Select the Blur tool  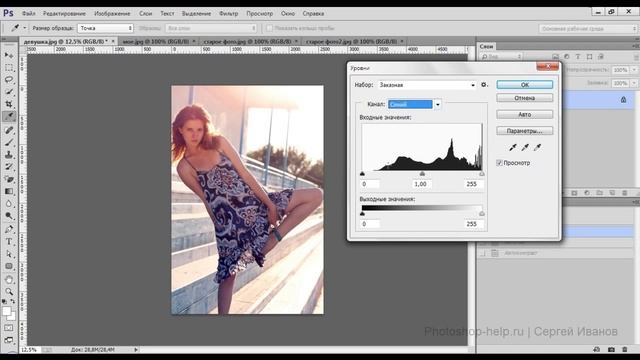point(9,203)
